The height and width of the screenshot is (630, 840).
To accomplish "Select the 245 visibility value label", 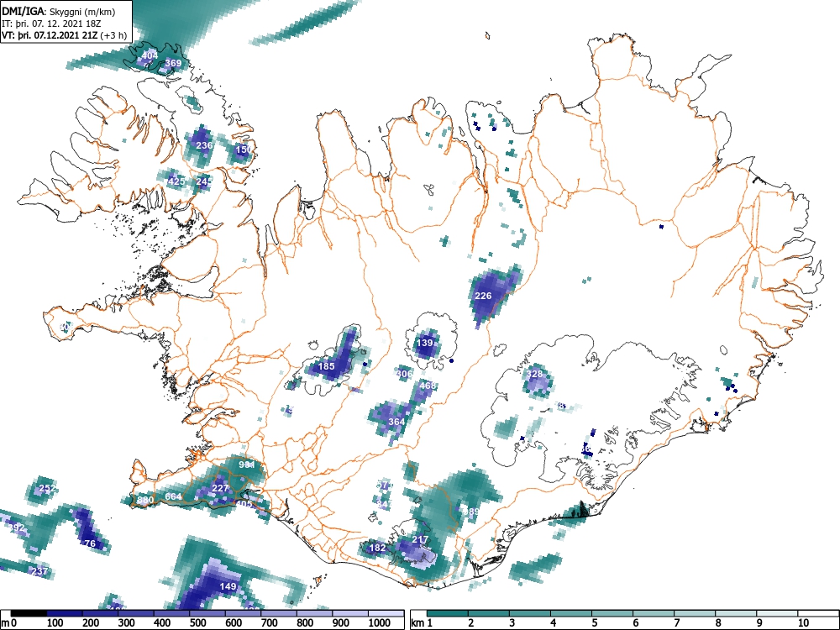I will [x=203, y=181].
